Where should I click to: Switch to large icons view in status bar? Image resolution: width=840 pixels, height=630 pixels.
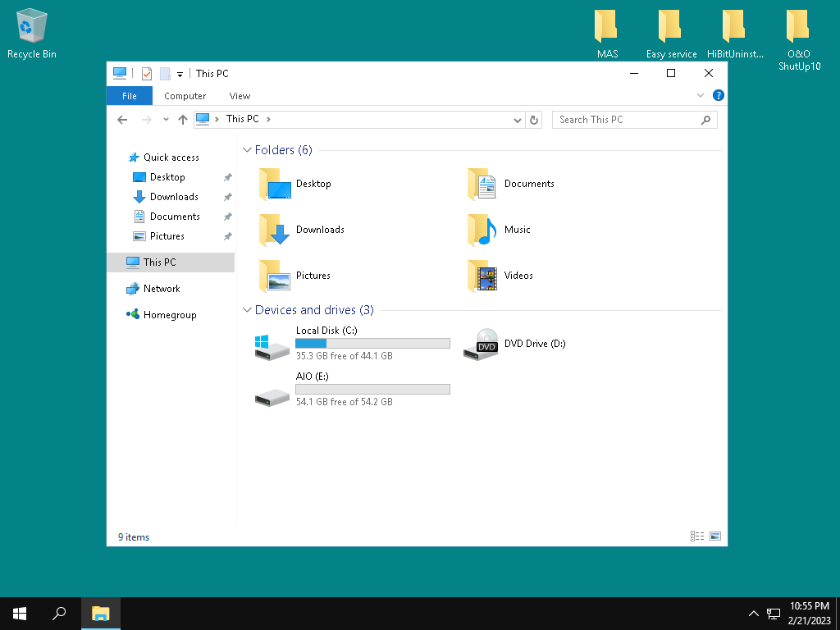[715, 536]
